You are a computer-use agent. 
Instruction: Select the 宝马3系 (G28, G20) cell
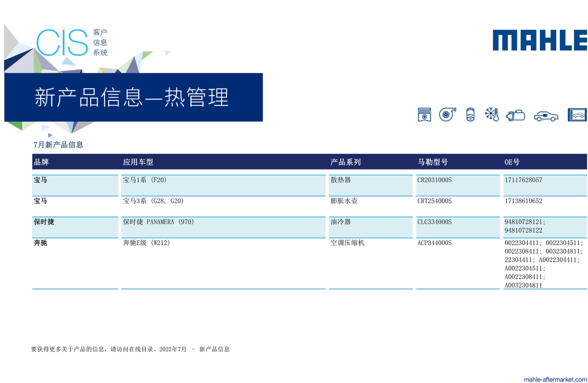[223, 206]
